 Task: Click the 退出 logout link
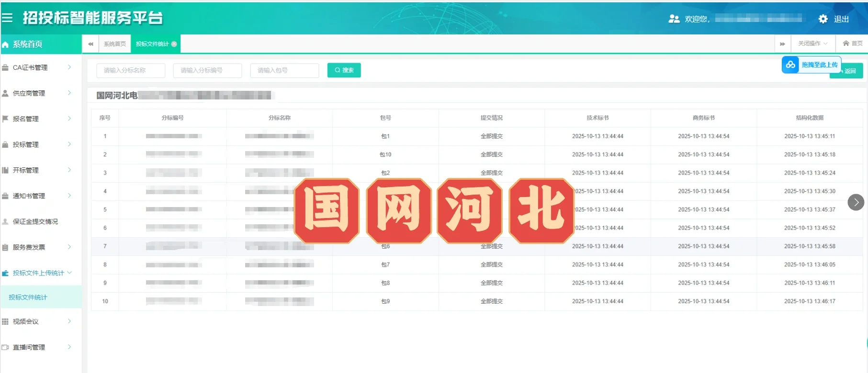click(x=841, y=19)
